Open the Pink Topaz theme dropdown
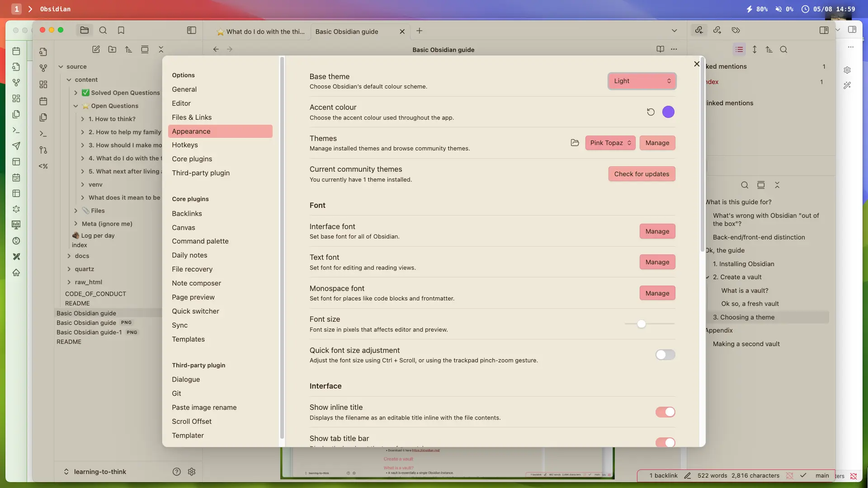The height and width of the screenshot is (488, 868). coord(610,143)
